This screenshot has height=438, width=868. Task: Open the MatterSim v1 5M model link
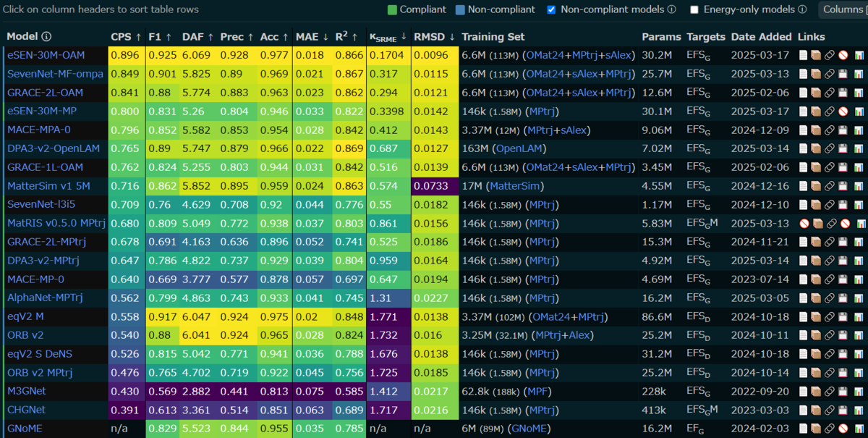click(x=48, y=185)
